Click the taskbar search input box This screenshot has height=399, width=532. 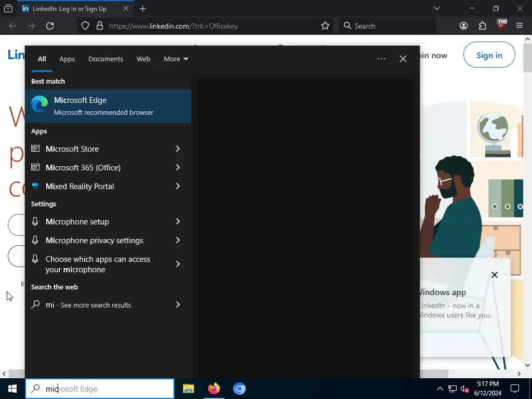click(100, 389)
